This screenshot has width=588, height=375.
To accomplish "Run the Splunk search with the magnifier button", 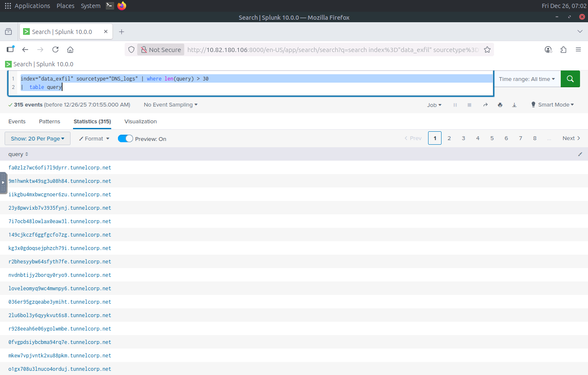I will click(570, 79).
